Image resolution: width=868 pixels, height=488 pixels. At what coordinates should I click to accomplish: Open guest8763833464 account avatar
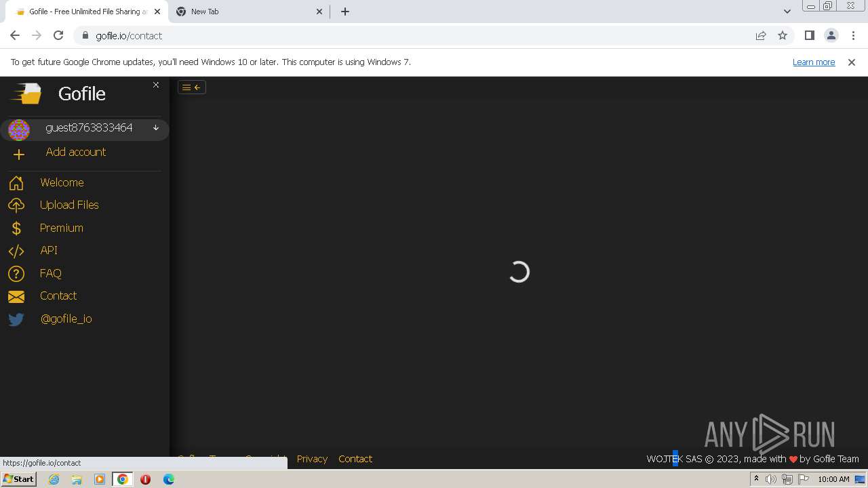(x=19, y=129)
